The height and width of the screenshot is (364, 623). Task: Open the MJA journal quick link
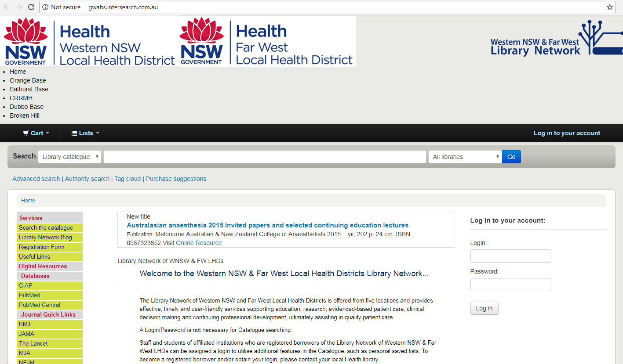coord(50,353)
